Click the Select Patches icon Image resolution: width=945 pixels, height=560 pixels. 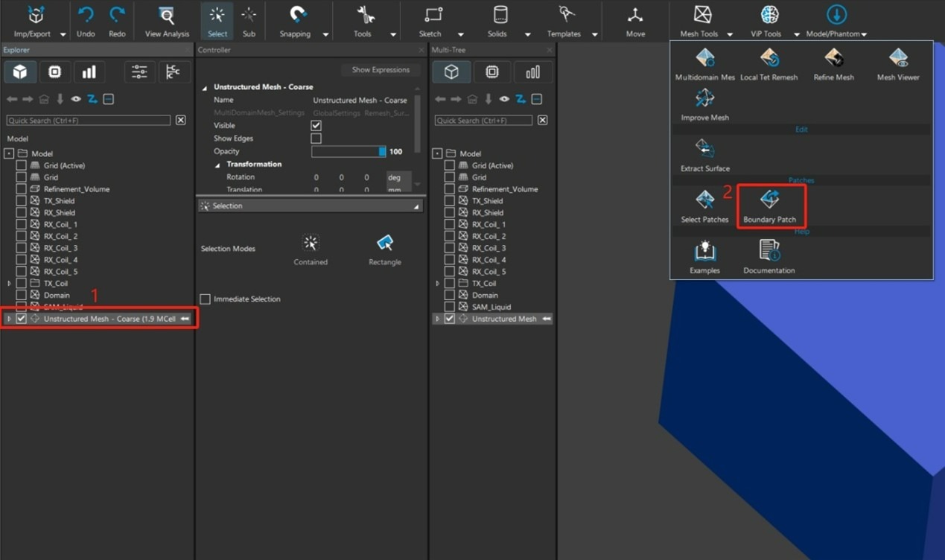click(704, 200)
